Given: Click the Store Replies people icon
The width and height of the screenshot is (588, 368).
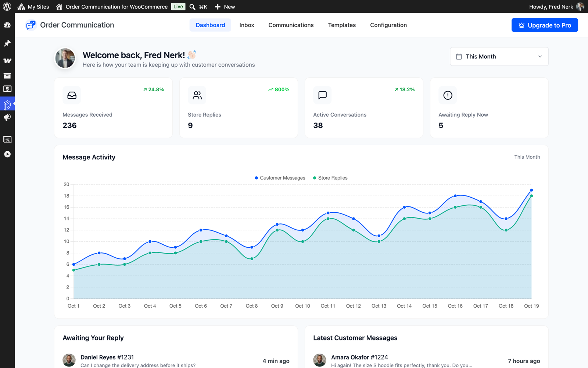Looking at the screenshot, I should pos(197,95).
